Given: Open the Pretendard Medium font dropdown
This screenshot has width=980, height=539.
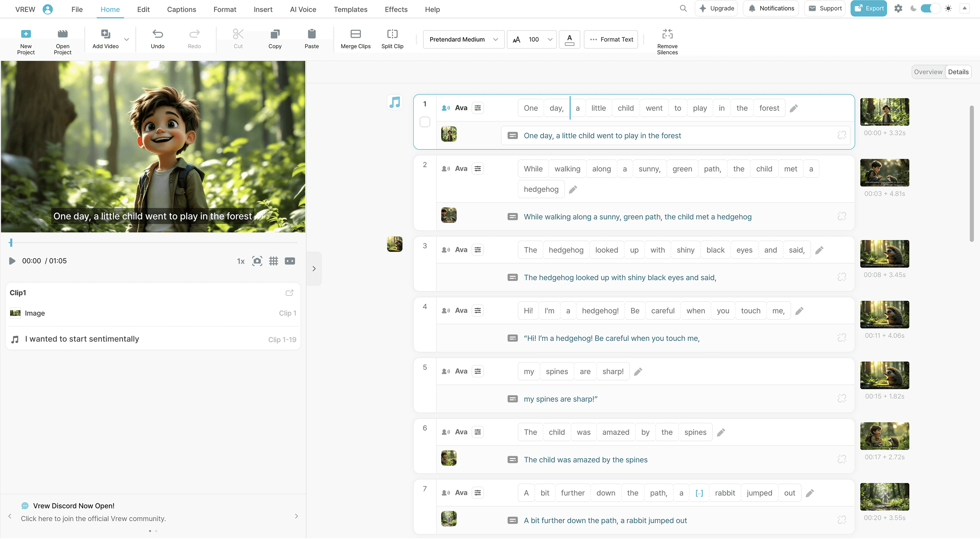Looking at the screenshot, I should pyautogui.click(x=463, y=39).
